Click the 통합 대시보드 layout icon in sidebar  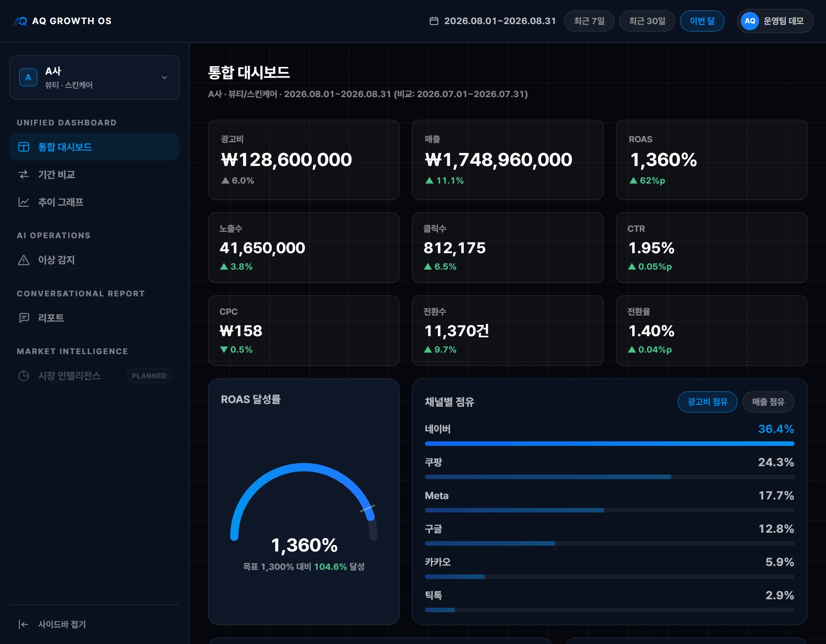coord(24,147)
